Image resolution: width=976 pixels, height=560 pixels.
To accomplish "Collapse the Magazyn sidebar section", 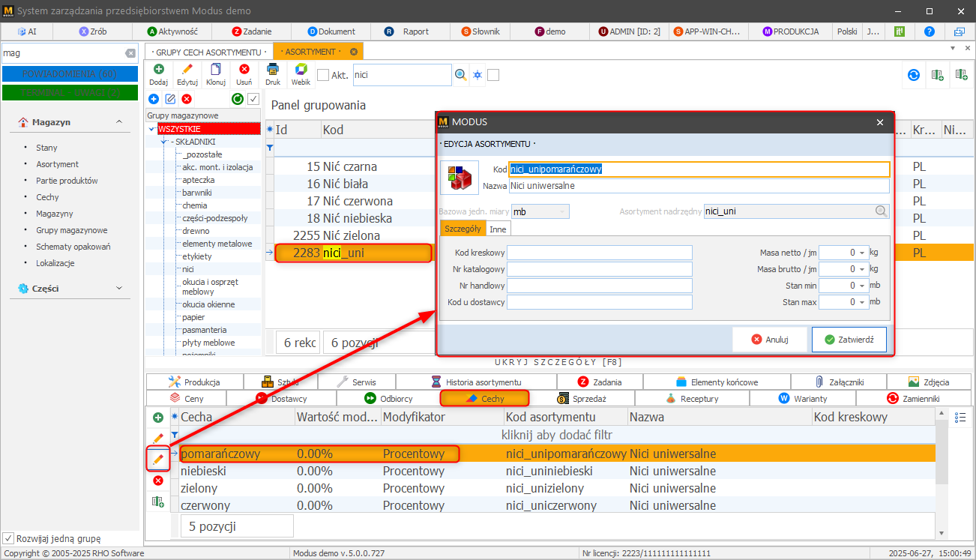I will (118, 122).
